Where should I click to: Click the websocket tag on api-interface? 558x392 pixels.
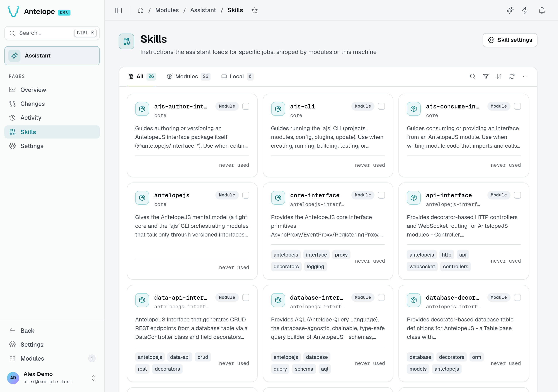pyautogui.click(x=422, y=266)
